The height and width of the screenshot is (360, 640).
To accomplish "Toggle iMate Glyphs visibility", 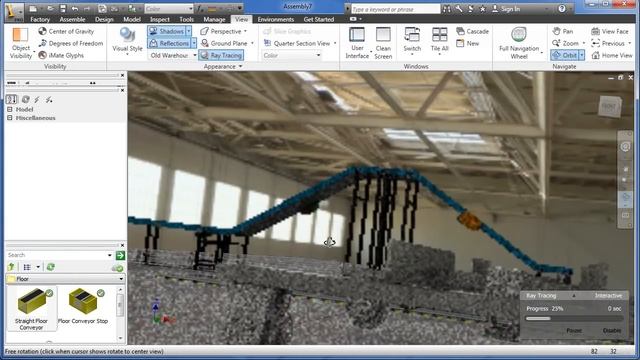I will pos(61,55).
